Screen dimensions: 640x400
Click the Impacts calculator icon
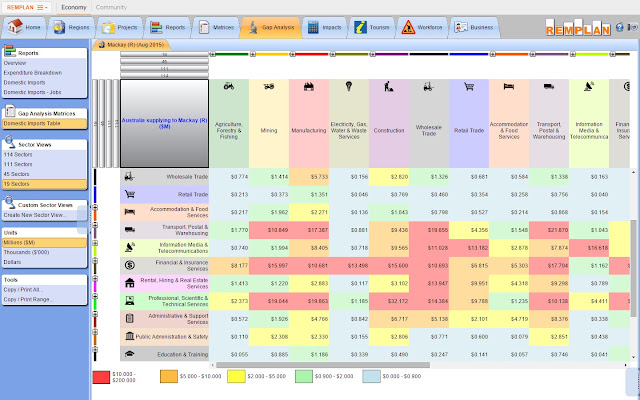point(313,27)
